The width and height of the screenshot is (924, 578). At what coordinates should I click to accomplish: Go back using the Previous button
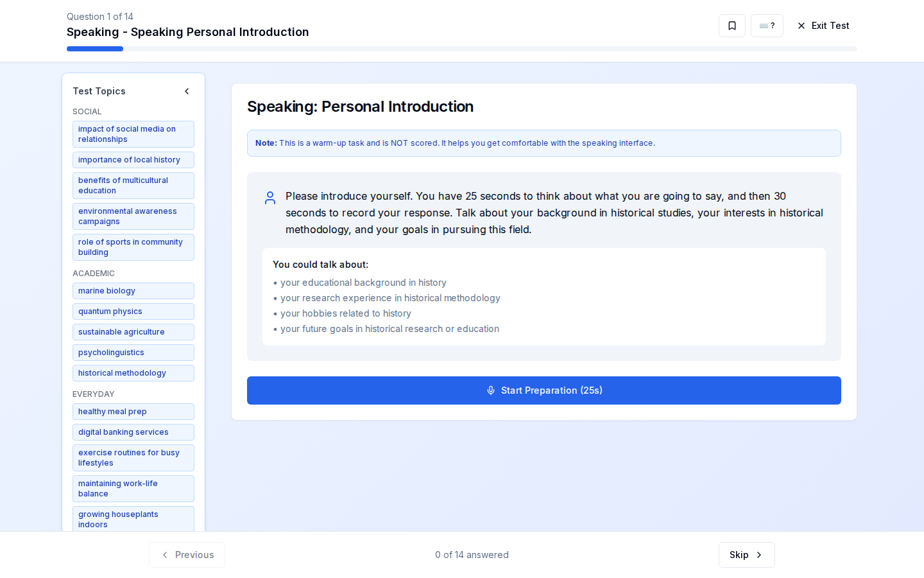pyautogui.click(x=187, y=555)
